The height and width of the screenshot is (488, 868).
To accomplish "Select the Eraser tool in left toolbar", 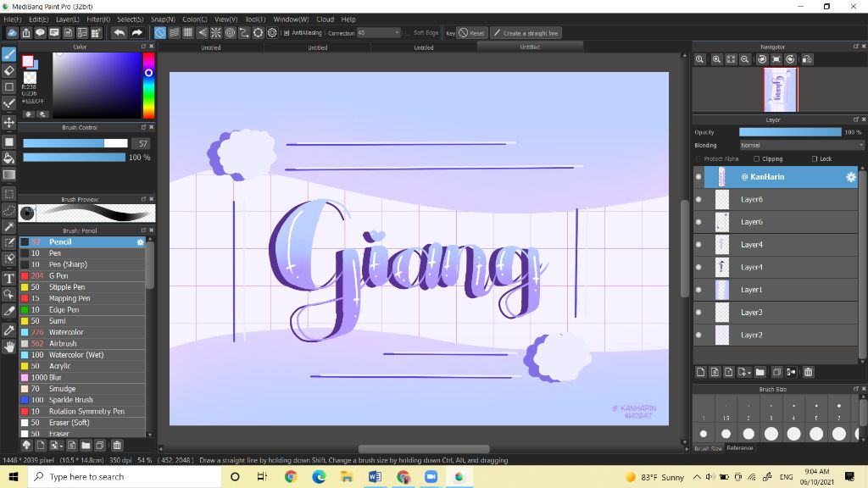I will (8, 70).
